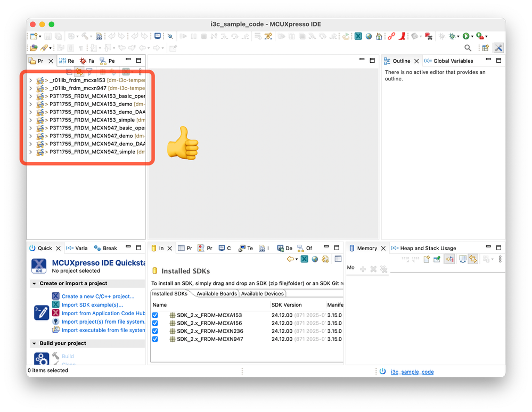Screen dimensions: 532x412
Task: Select the Develop perspective wrench icon
Action: pyautogui.click(x=498, y=48)
